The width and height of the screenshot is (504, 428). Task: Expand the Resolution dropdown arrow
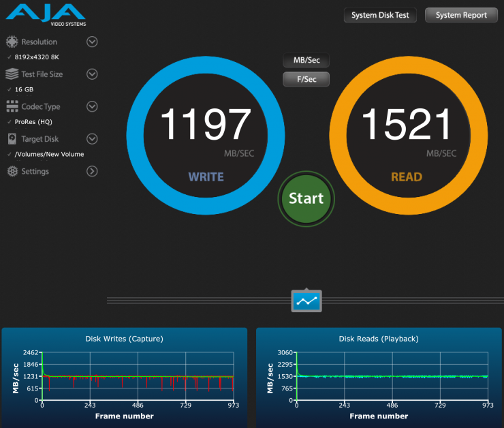(x=92, y=42)
